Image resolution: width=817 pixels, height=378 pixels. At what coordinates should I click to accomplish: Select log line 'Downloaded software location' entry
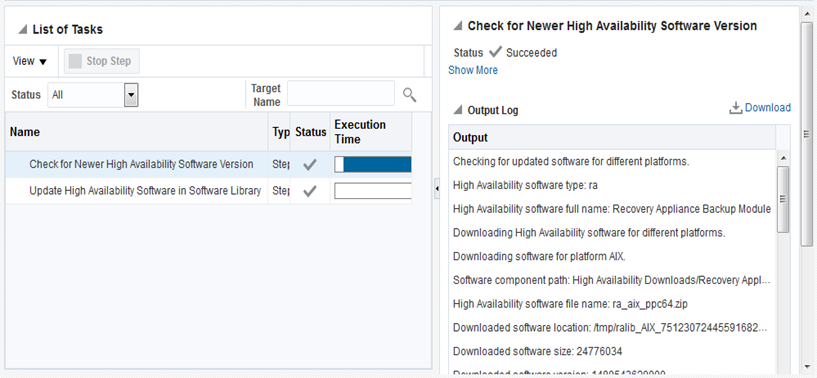click(x=610, y=328)
